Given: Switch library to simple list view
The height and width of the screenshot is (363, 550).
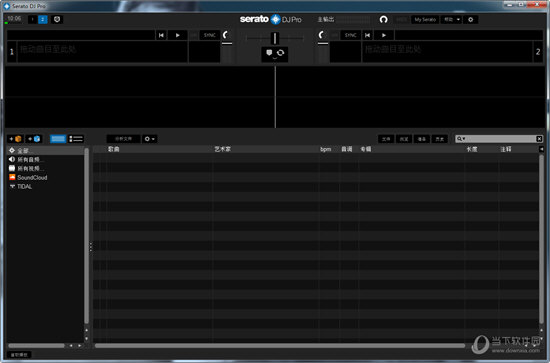Looking at the screenshot, I should click(58, 139).
